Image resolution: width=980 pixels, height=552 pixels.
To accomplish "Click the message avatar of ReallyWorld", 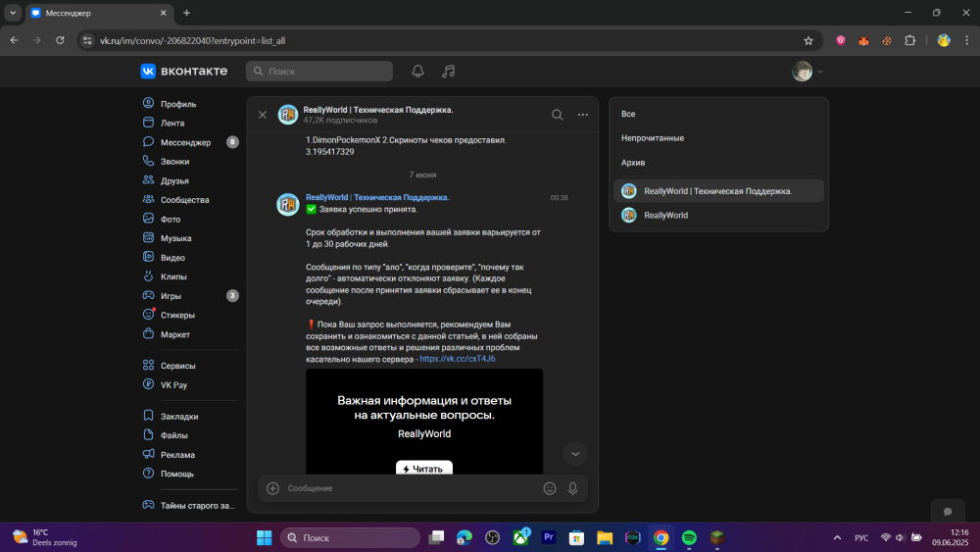I will pyautogui.click(x=288, y=204).
